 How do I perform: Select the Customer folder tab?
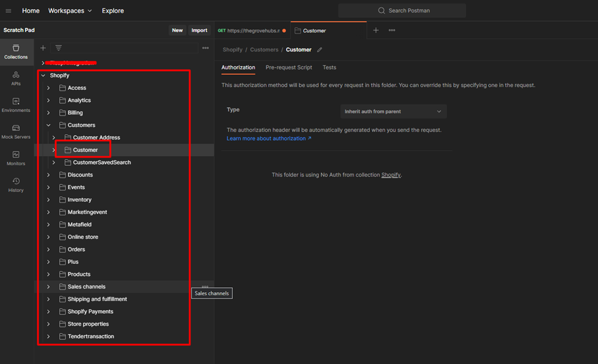click(329, 31)
